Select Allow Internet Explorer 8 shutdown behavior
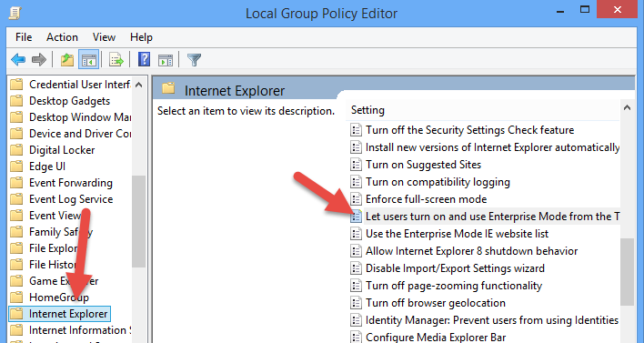Image resolution: width=644 pixels, height=343 pixels. [x=471, y=251]
